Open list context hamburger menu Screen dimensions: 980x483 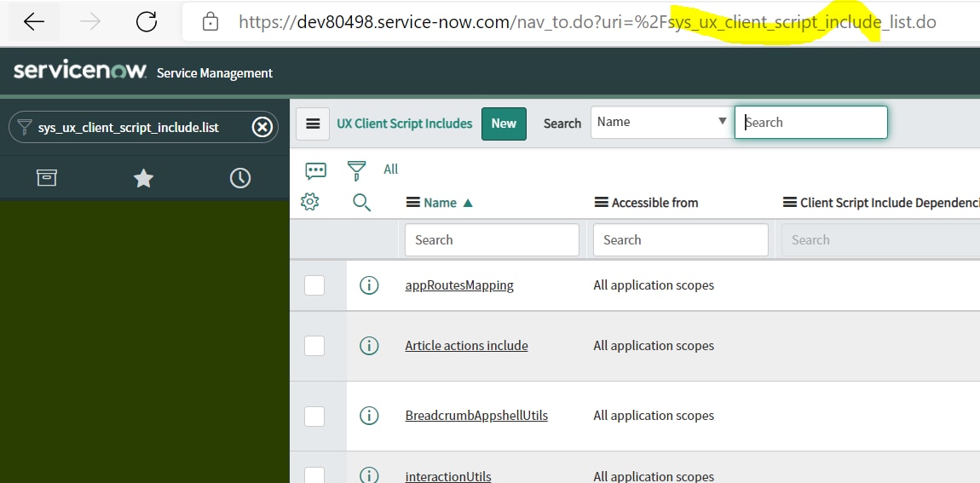[313, 124]
